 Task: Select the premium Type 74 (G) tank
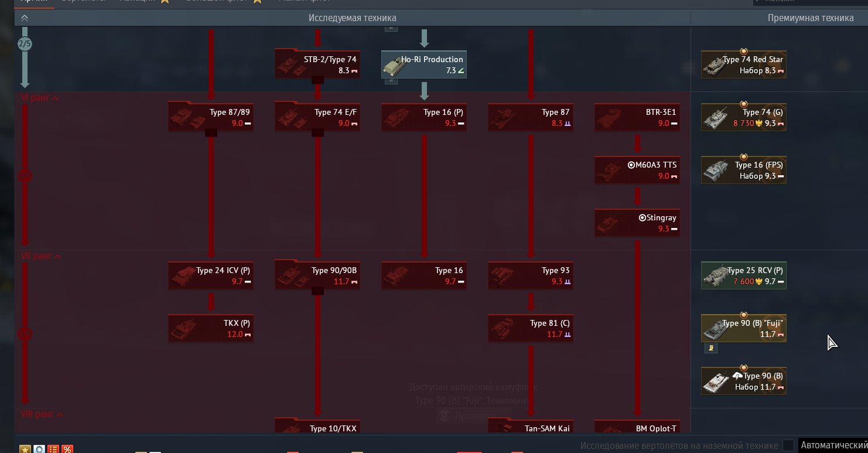coord(744,117)
